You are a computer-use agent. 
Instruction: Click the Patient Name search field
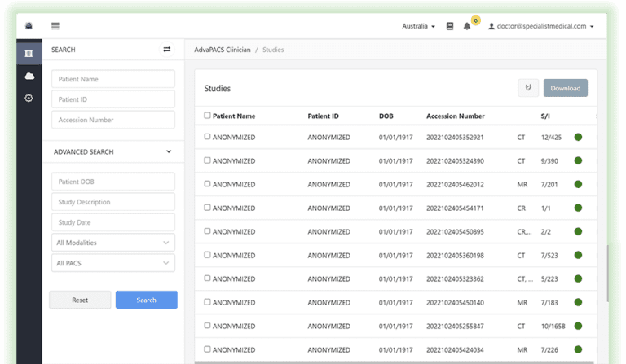[x=112, y=79]
